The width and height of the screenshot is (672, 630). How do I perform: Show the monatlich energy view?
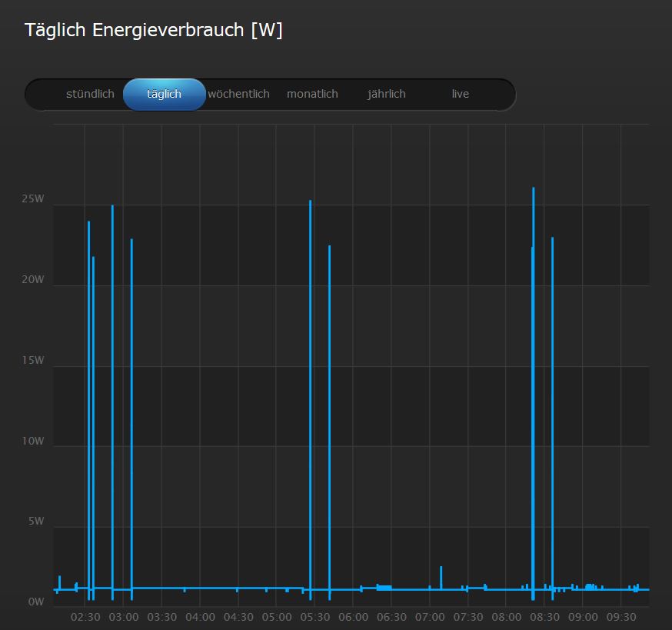[312, 94]
